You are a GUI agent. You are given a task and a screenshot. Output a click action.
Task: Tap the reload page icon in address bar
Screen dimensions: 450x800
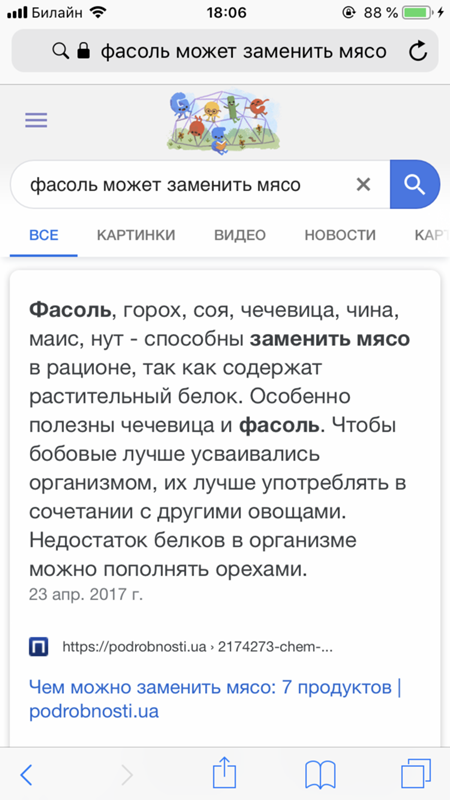[x=418, y=52]
